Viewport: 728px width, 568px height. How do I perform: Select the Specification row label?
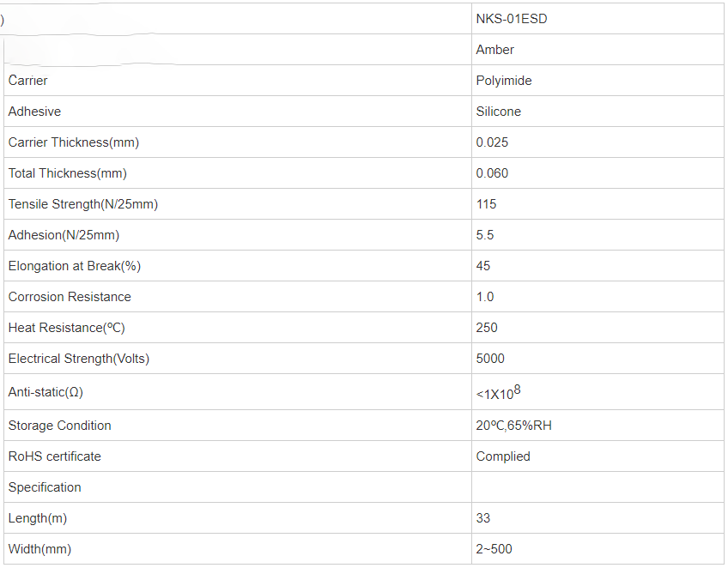pyautogui.click(x=45, y=487)
